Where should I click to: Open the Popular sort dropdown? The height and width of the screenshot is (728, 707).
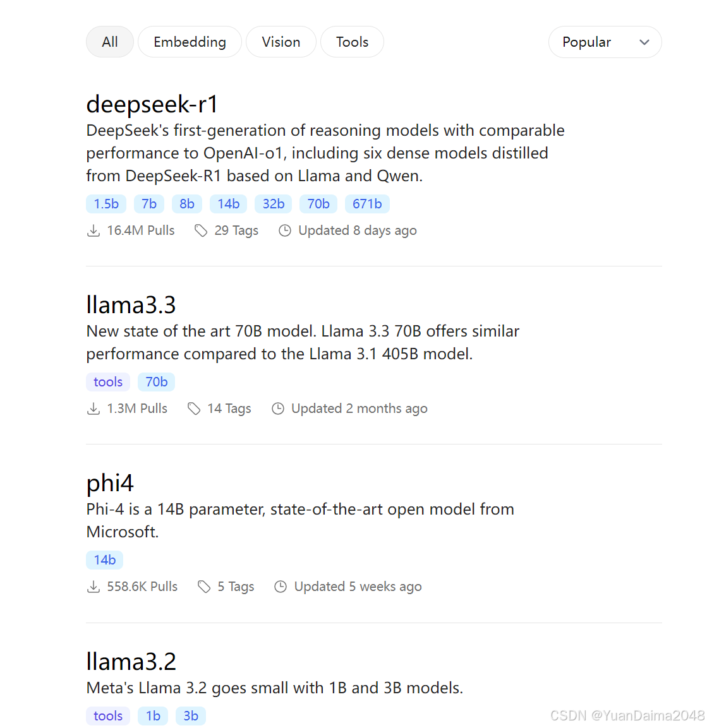tap(605, 42)
